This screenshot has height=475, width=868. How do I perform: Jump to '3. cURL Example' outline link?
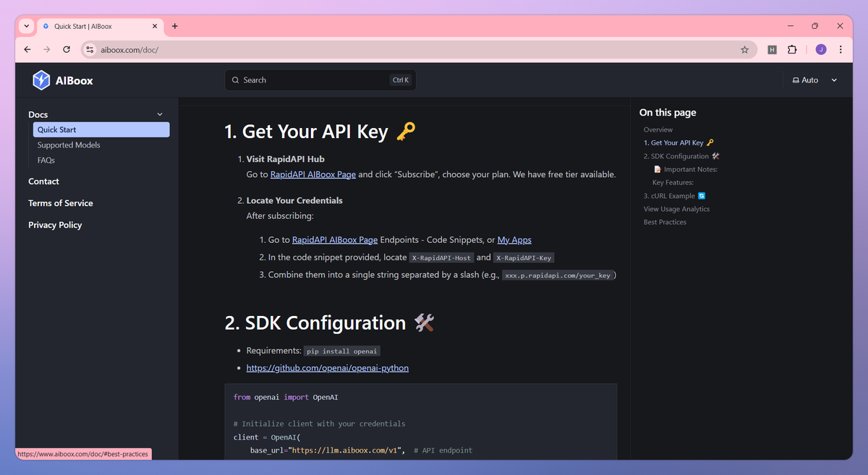click(x=674, y=196)
